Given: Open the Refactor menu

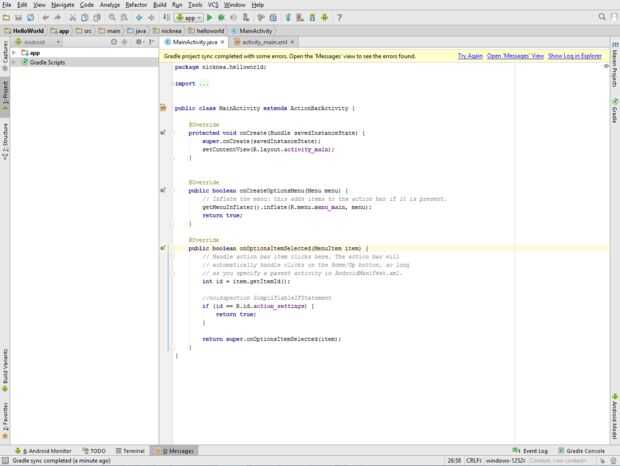Looking at the screenshot, I should click(x=138, y=5).
